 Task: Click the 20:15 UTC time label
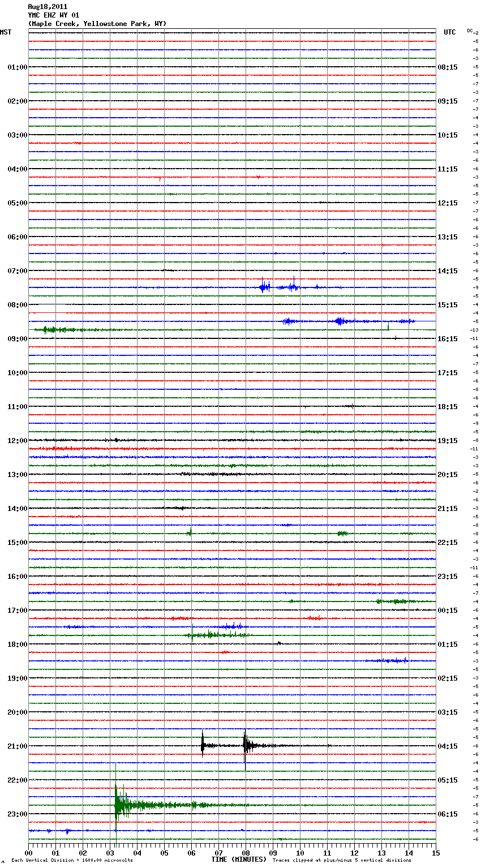(448, 475)
